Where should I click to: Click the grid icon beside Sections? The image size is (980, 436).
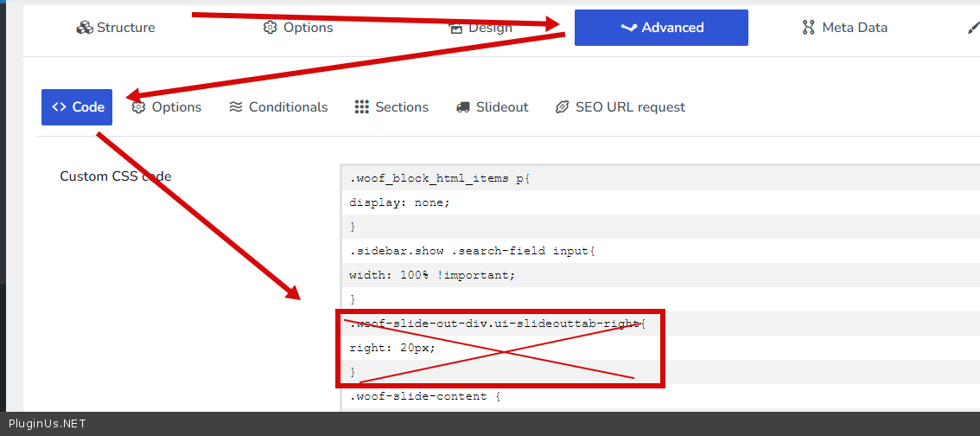click(x=361, y=107)
